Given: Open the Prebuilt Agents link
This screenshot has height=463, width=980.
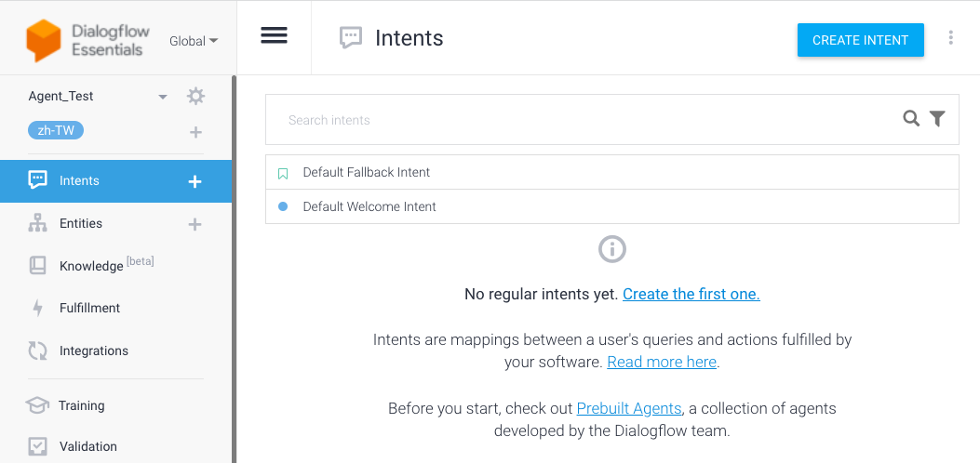Looking at the screenshot, I should [x=629, y=409].
